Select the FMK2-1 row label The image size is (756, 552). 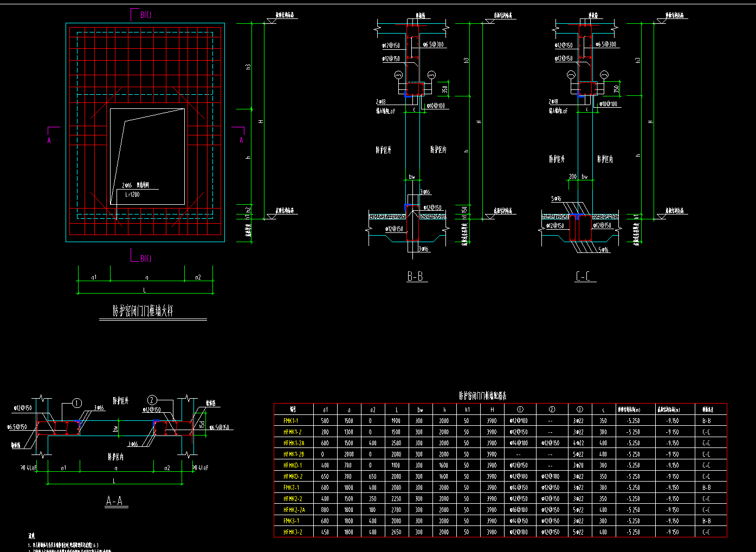(291, 488)
